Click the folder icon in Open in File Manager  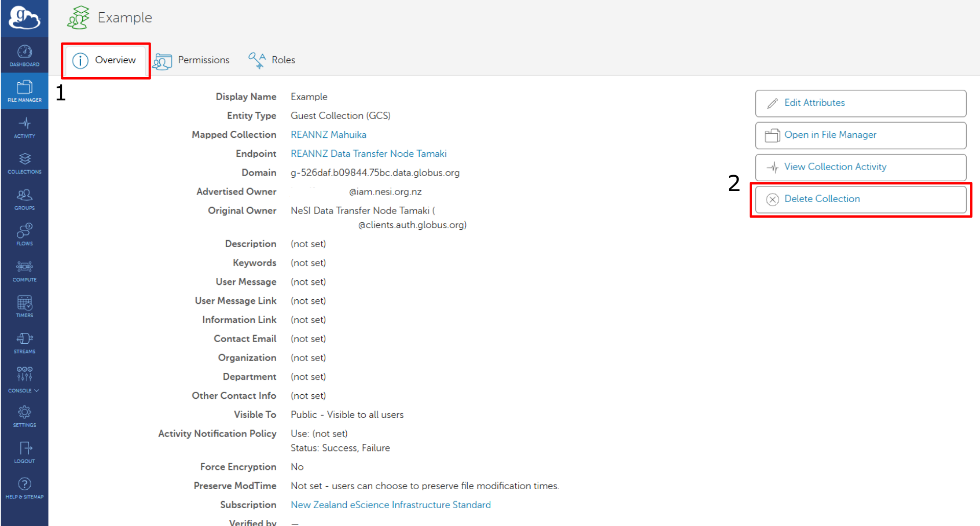[x=772, y=135]
